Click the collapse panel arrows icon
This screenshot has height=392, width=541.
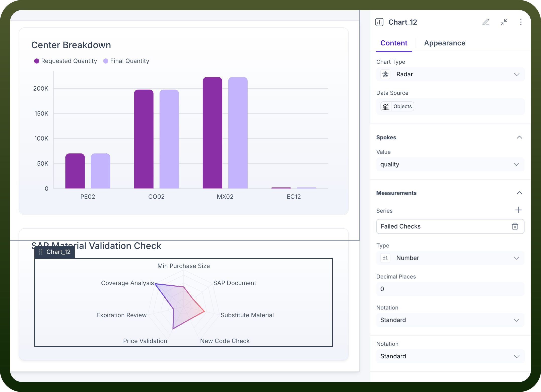[504, 22]
